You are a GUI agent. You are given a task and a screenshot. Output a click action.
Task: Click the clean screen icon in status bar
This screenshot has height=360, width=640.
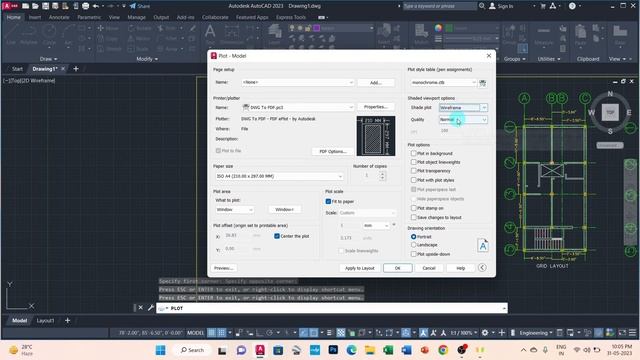622,333
